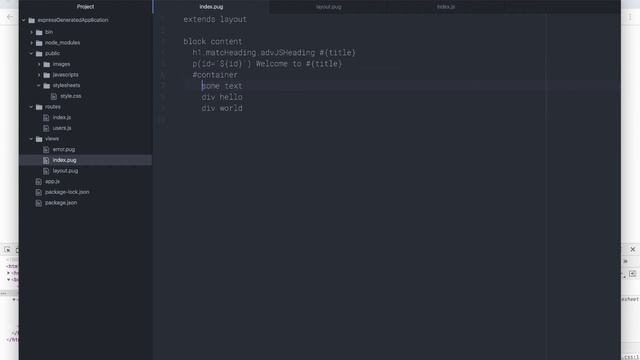Screen dimensions: 640x360
Task: Click the style.css file icon
Action: point(54,96)
